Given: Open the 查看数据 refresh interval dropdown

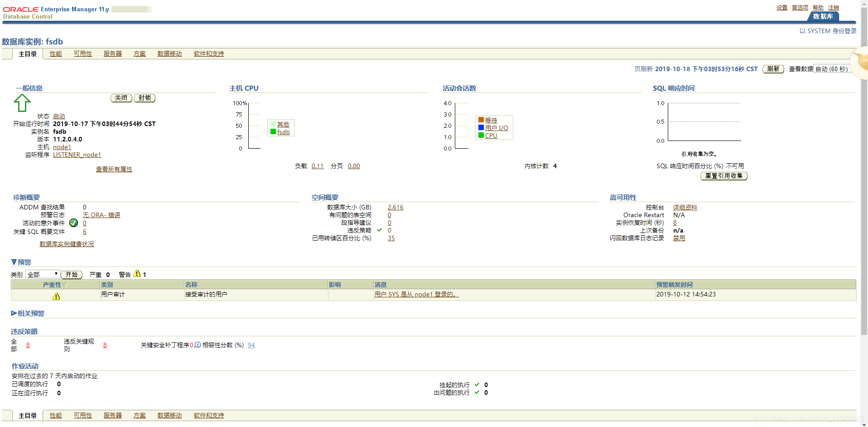Looking at the screenshot, I should point(833,69).
